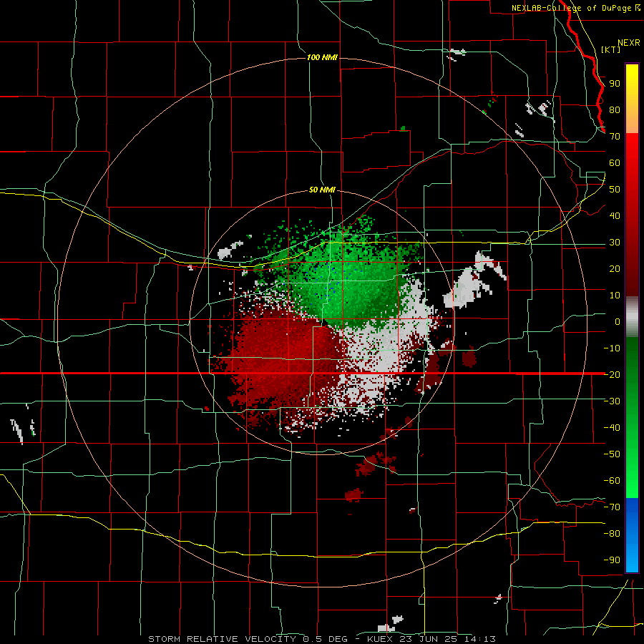Click the positive 80 scale value
The image size is (644, 644).
pos(615,110)
